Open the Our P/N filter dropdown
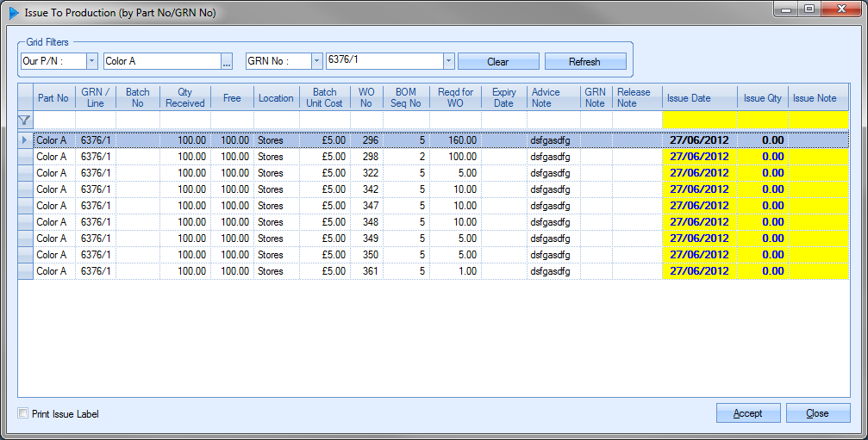Screen dimensions: 868x440 click(x=91, y=61)
